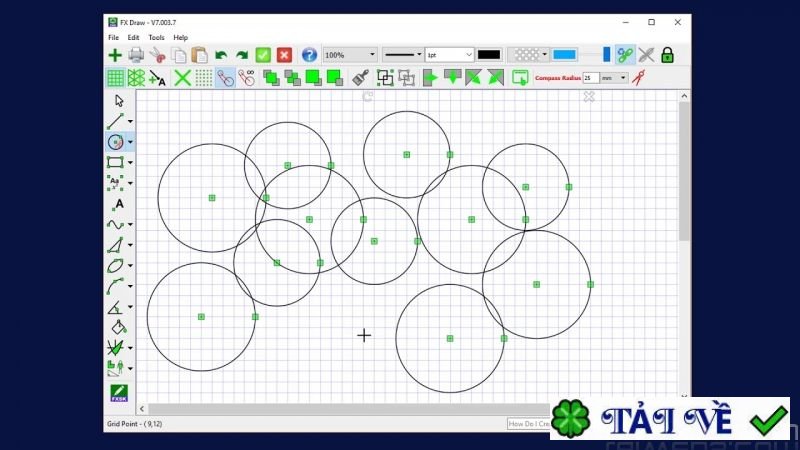Select the triangle tool
800x450 pixels.
[x=115, y=245]
